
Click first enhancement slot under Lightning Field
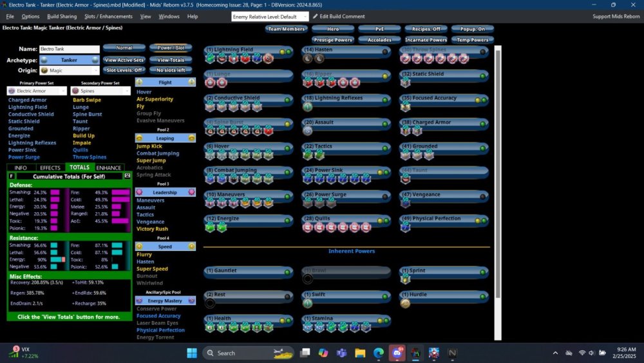211,58
